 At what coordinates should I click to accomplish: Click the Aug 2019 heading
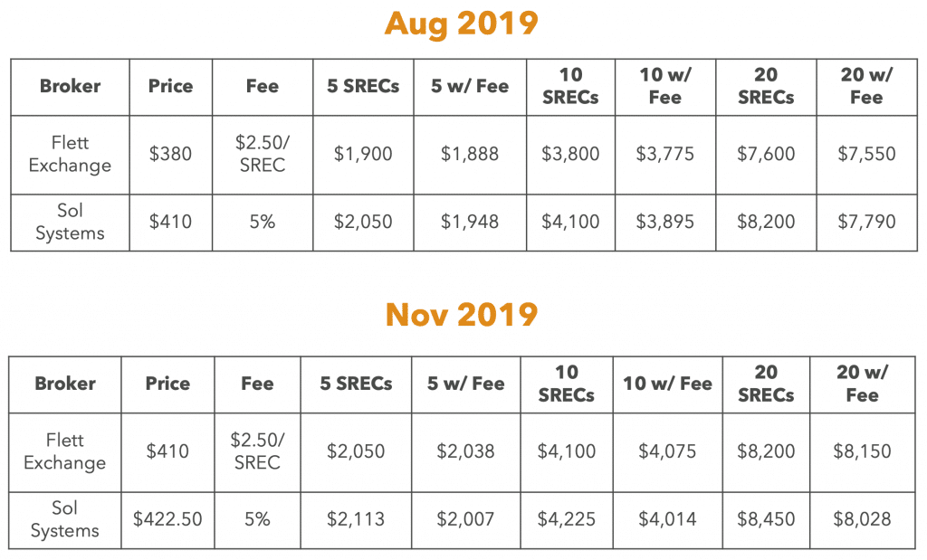[x=461, y=24]
